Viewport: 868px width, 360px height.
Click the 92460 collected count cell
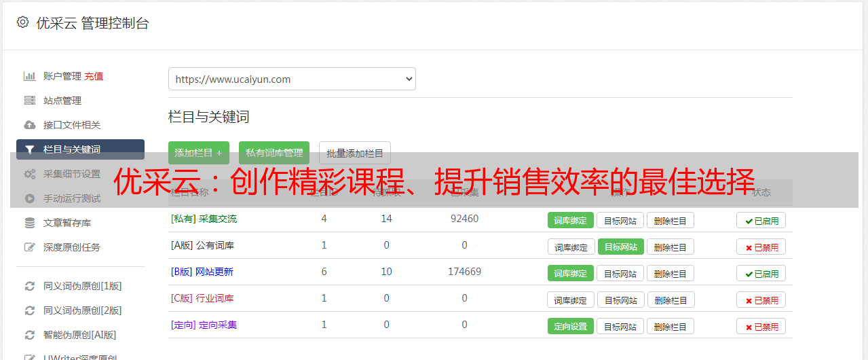[x=464, y=219]
